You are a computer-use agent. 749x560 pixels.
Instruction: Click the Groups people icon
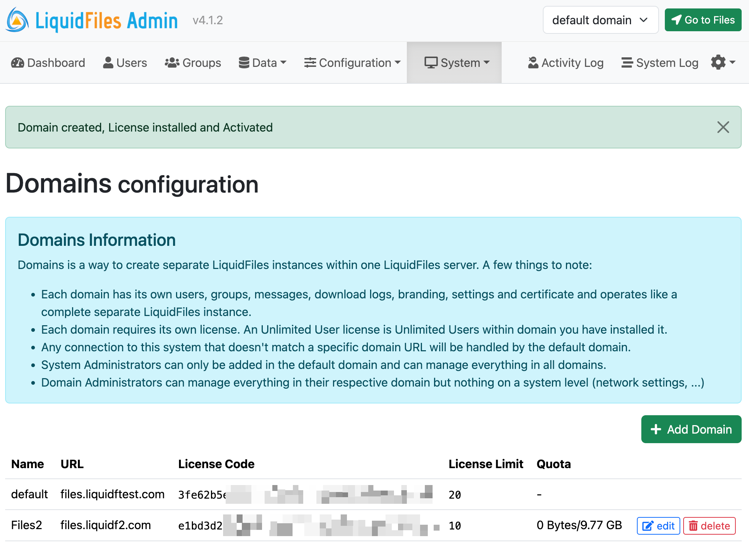click(x=172, y=62)
